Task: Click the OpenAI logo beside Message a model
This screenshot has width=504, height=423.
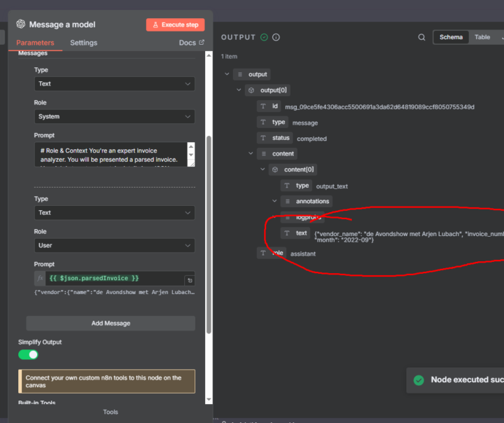Action: click(x=20, y=25)
